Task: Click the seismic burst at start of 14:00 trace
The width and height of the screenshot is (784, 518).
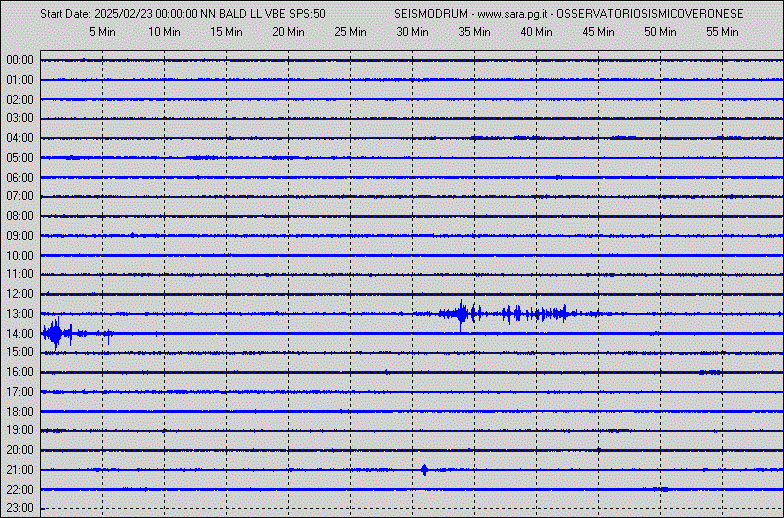Action: (58, 333)
